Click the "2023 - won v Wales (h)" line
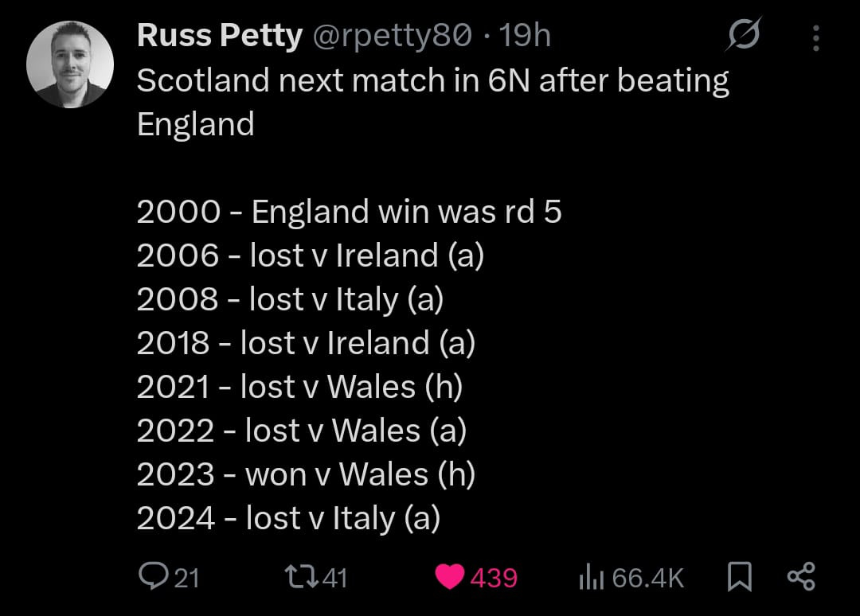860x616 pixels. pyautogui.click(x=306, y=474)
